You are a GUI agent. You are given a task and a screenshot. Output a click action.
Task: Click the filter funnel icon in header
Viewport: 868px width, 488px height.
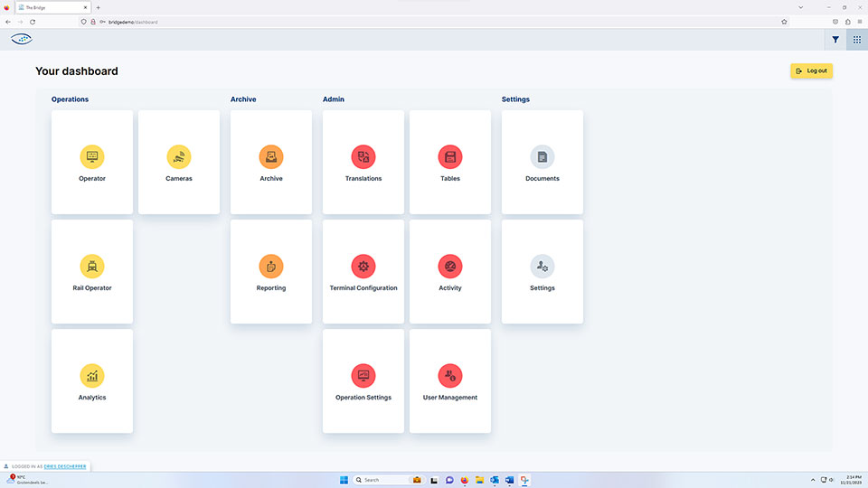[x=835, y=40]
